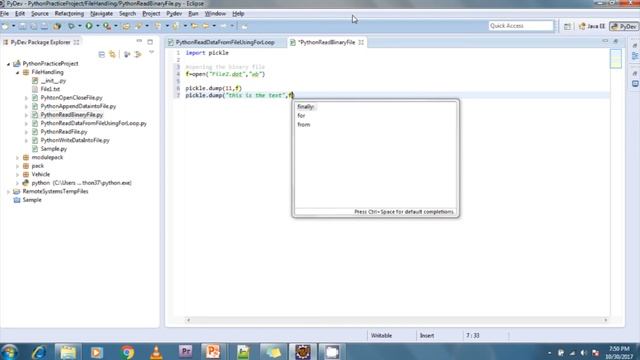Switch to the PyDev perspective
This screenshot has height=360, width=640.
pyautogui.click(x=624, y=26)
